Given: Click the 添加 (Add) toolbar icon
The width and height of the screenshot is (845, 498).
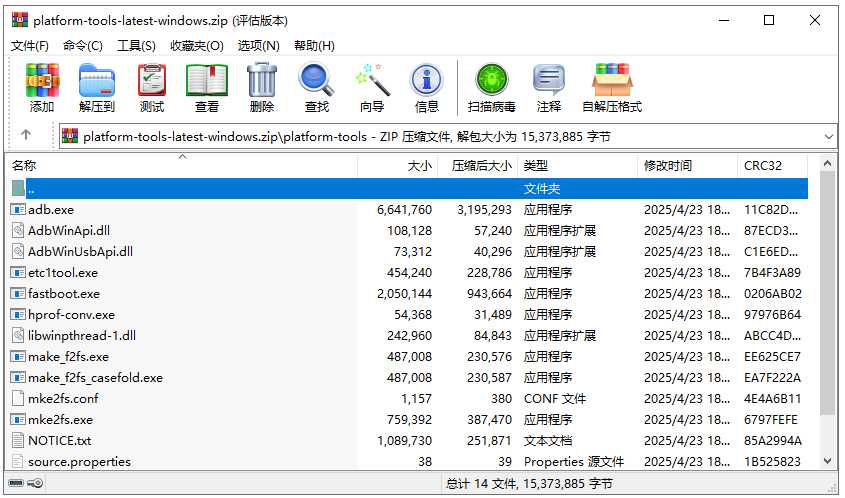Looking at the screenshot, I should click(42, 87).
